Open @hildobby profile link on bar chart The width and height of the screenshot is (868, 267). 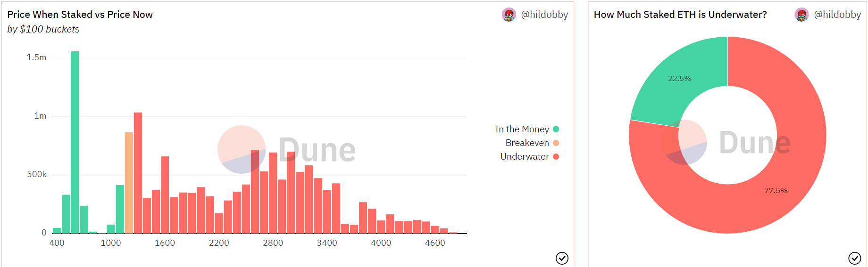coord(544,15)
